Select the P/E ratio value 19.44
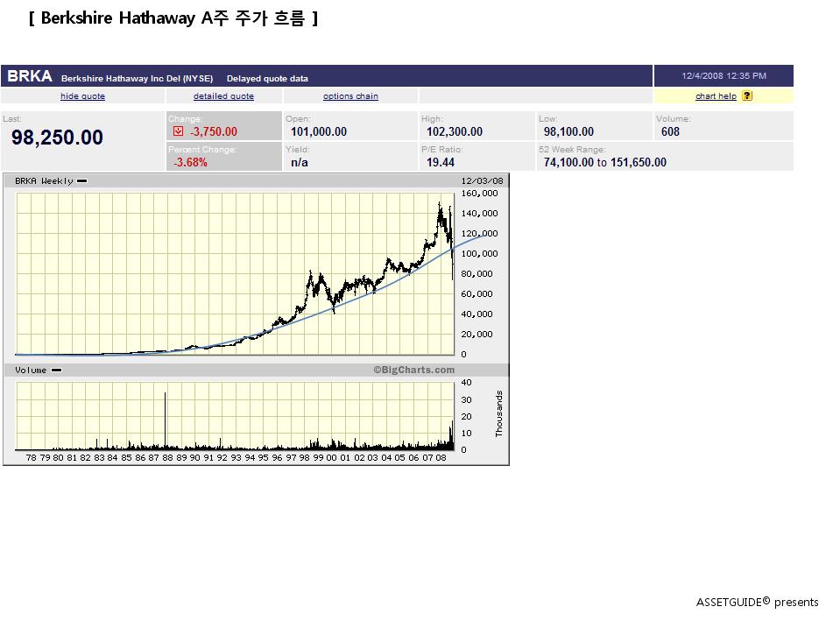 click(x=441, y=162)
